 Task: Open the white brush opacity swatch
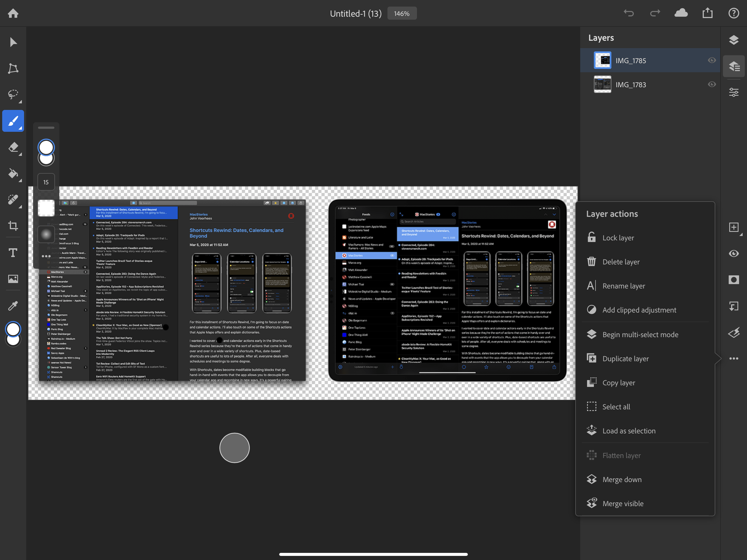[x=46, y=208]
